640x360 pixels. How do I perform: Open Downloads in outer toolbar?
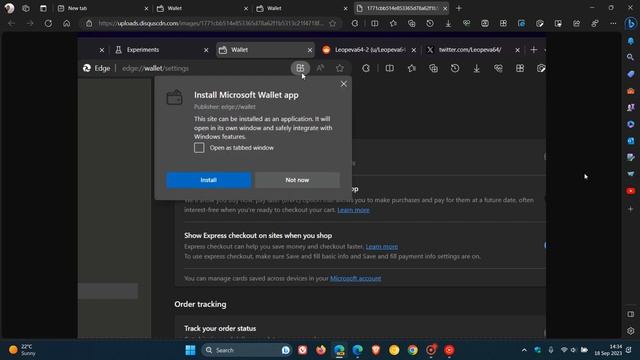point(448,23)
